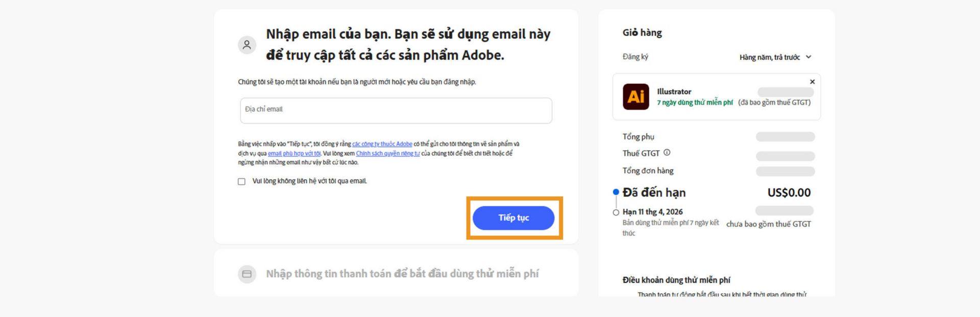Click the cart icon area labeled Giỏ hàng
The height and width of the screenshot is (317, 980).
(641, 32)
